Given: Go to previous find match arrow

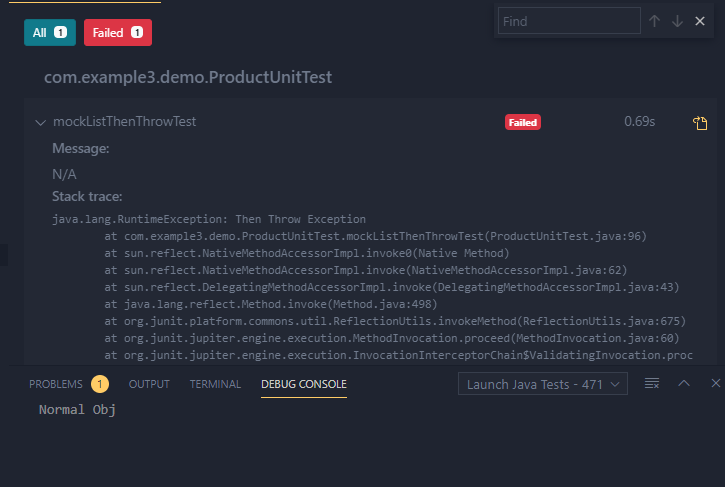Looking at the screenshot, I should (654, 21).
